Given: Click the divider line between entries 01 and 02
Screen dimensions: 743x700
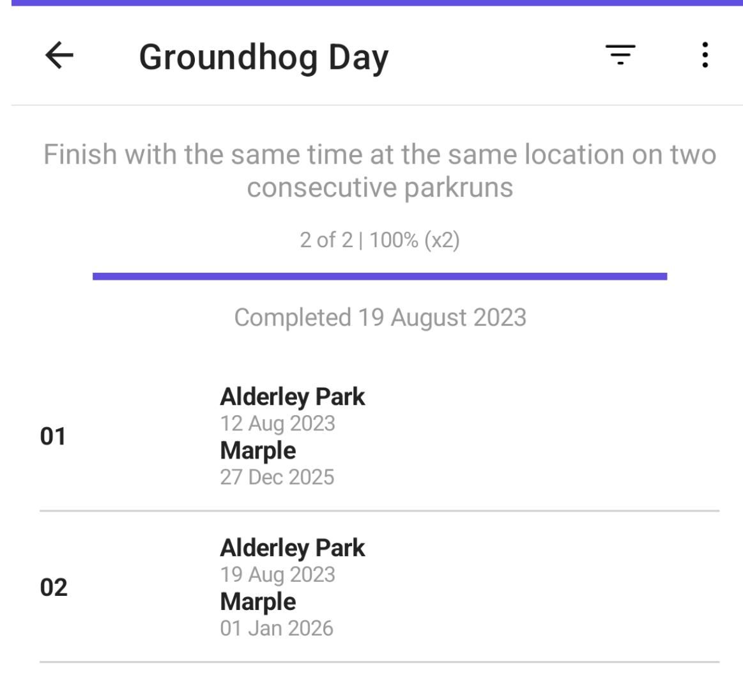Looking at the screenshot, I should click(x=379, y=511).
